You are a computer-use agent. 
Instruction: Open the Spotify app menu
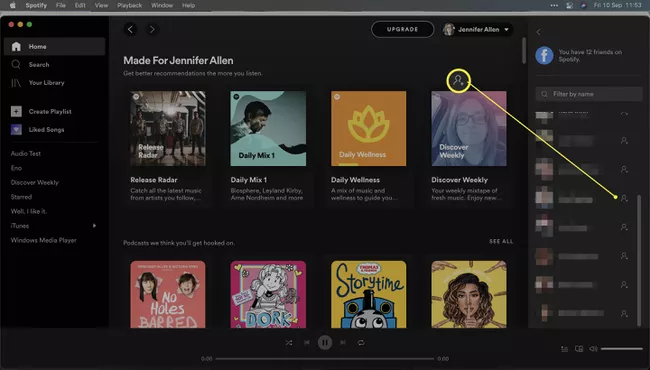(36, 5)
